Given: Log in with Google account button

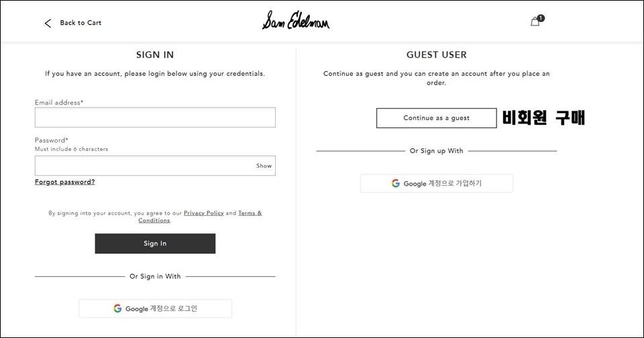Looking at the screenshot, I should 155,308.
